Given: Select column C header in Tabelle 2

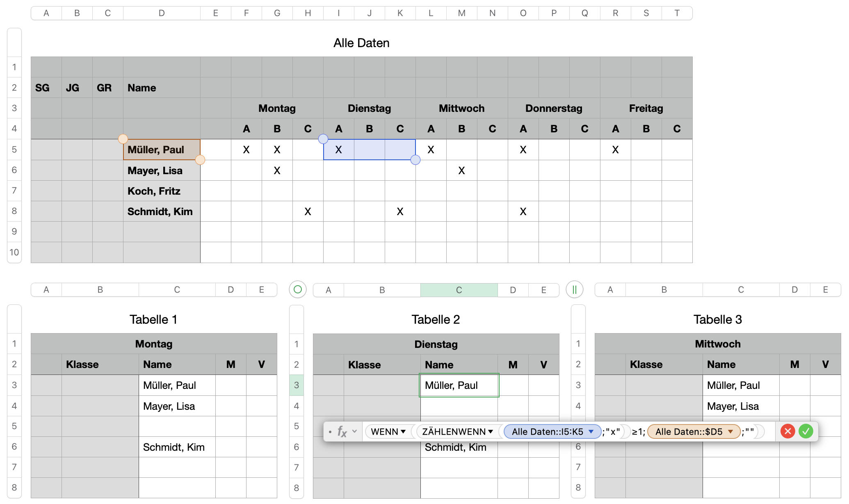Looking at the screenshot, I should click(x=459, y=290).
